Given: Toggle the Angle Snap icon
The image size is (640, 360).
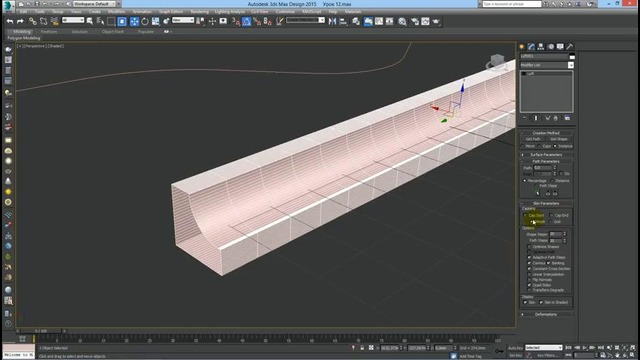Looking at the screenshot, I should point(247,21).
